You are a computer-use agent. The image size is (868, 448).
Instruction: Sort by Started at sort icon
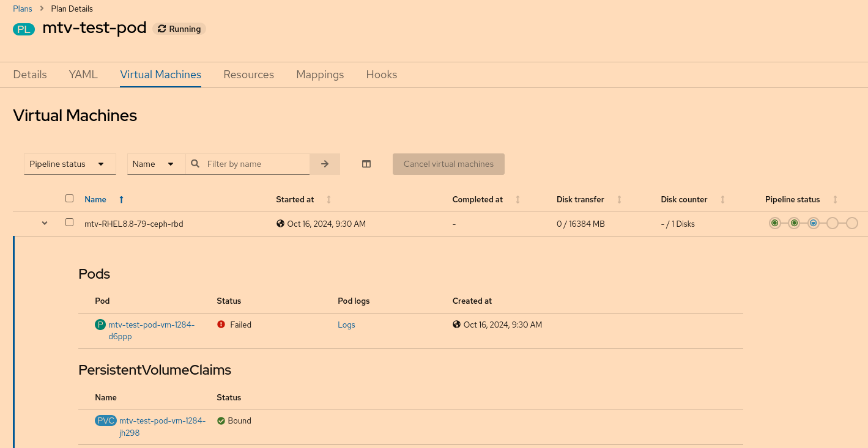pos(328,199)
